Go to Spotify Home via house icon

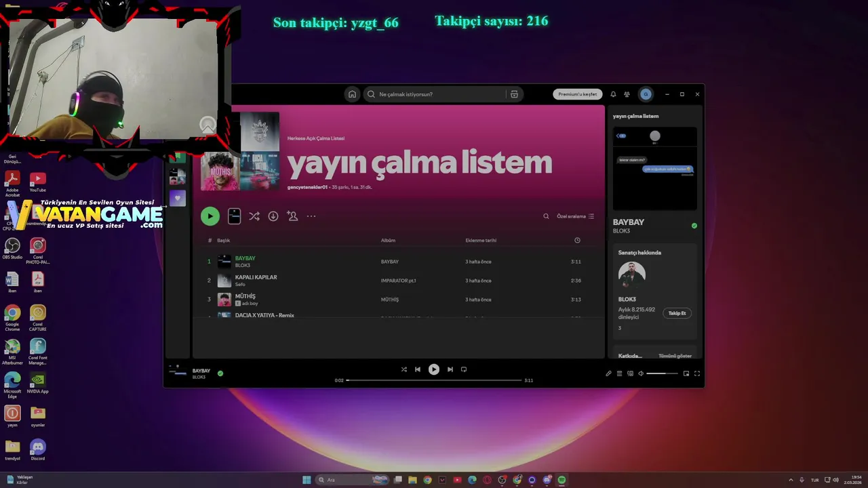(x=352, y=94)
